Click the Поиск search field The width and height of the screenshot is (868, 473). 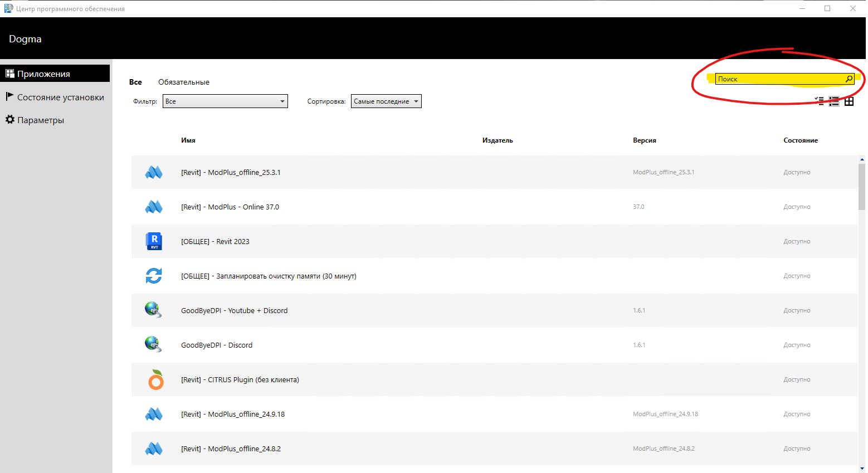pos(779,79)
